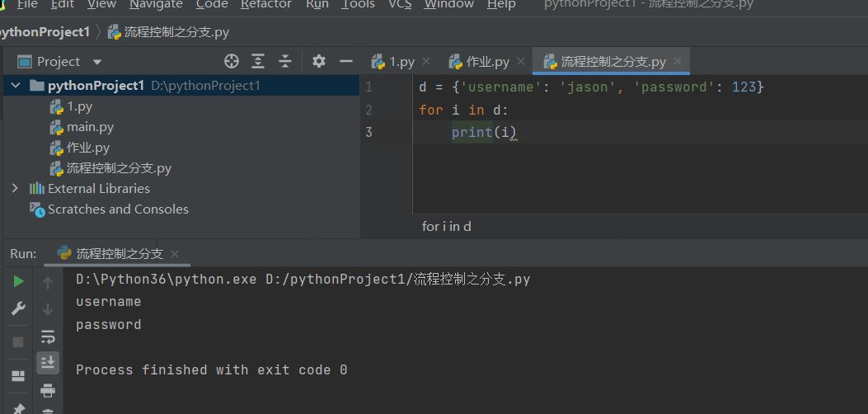Click the Print icon in Run console
This screenshot has height=414, width=868.
[x=48, y=390]
